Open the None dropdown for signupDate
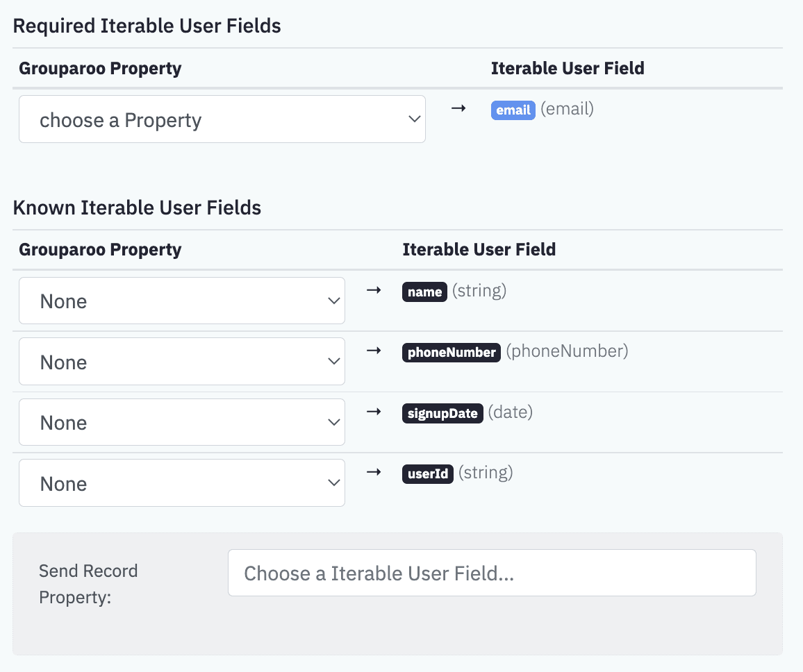The width and height of the screenshot is (803, 672). pyautogui.click(x=182, y=422)
